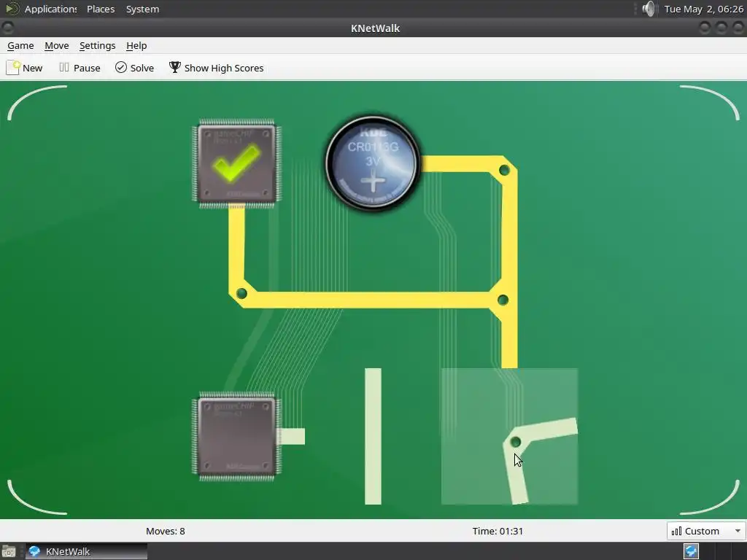Rotate the pale vertical straight wire tile
The width and height of the screenshot is (747, 560).
(373, 436)
